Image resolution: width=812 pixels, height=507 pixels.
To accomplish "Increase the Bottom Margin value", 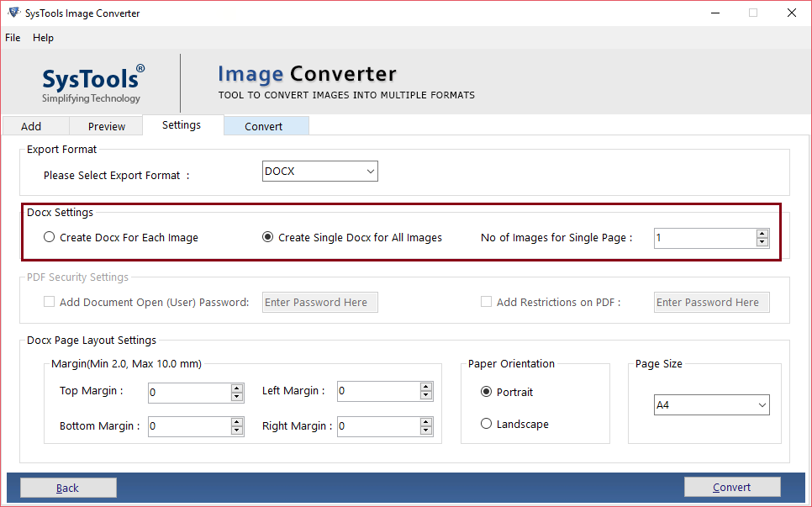I will point(237,422).
